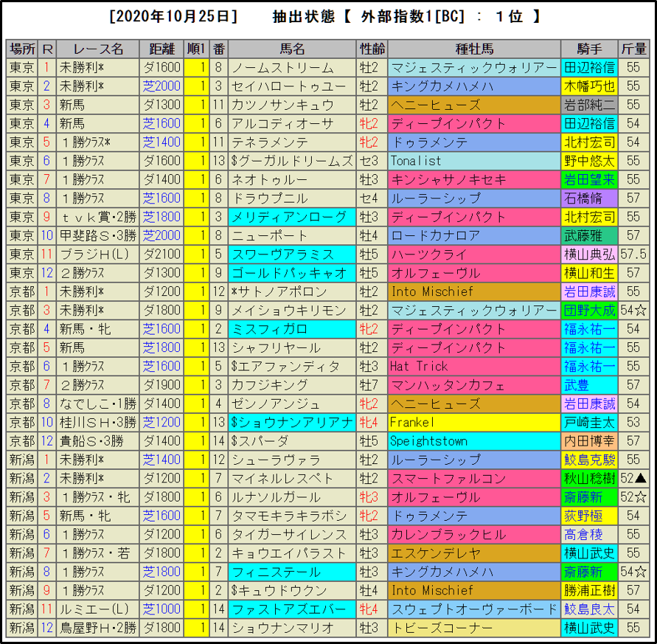Viewport: 657px width, 644px height.
Task: Click the 騎手 column header
Action: (x=588, y=49)
